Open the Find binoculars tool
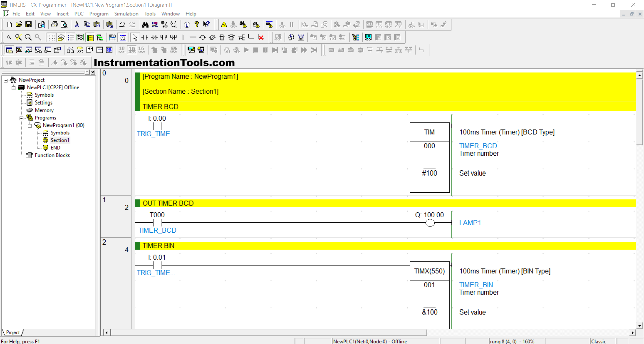644x344 pixels. pyautogui.click(x=145, y=24)
